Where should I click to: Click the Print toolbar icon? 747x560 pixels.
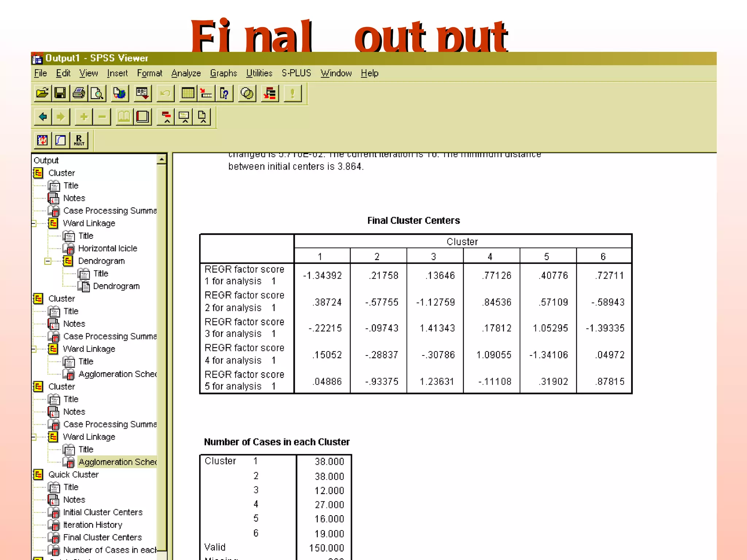point(79,93)
